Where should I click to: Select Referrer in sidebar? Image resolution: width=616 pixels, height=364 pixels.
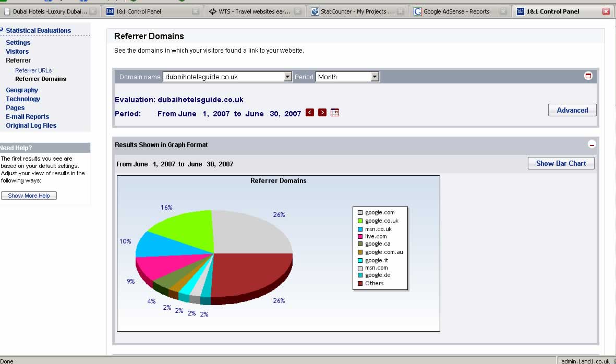[18, 60]
